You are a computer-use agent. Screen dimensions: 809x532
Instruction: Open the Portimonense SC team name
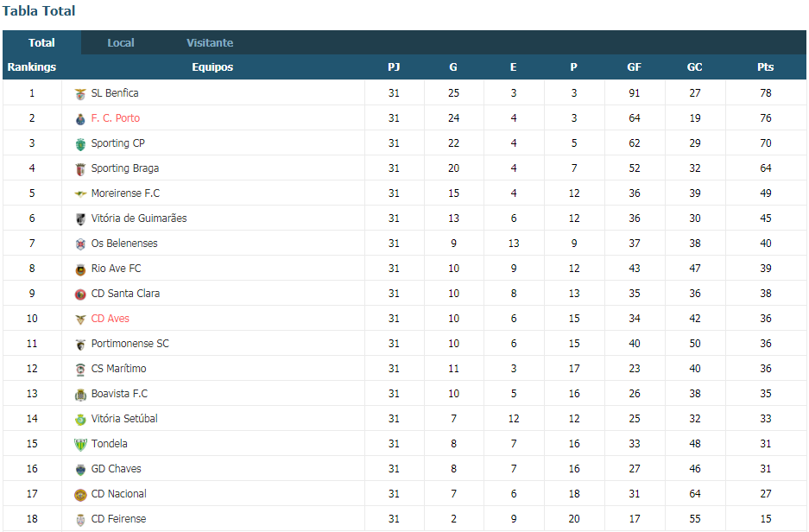(x=130, y=344)
